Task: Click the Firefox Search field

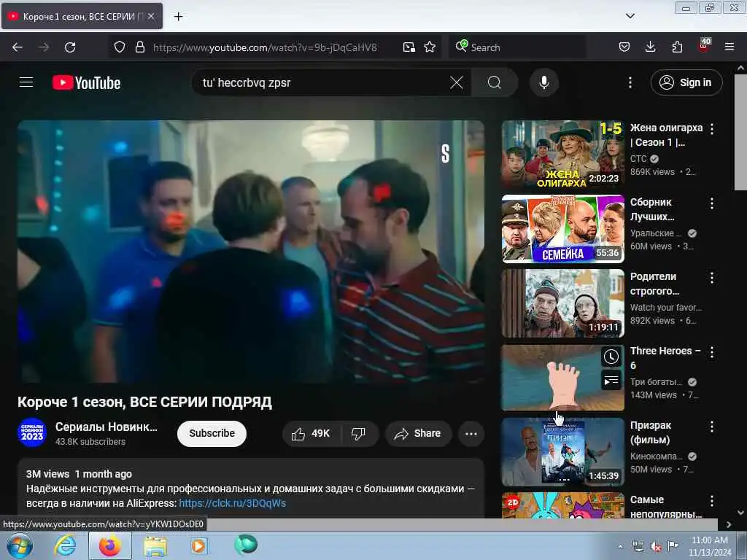Action: point(517,47)
